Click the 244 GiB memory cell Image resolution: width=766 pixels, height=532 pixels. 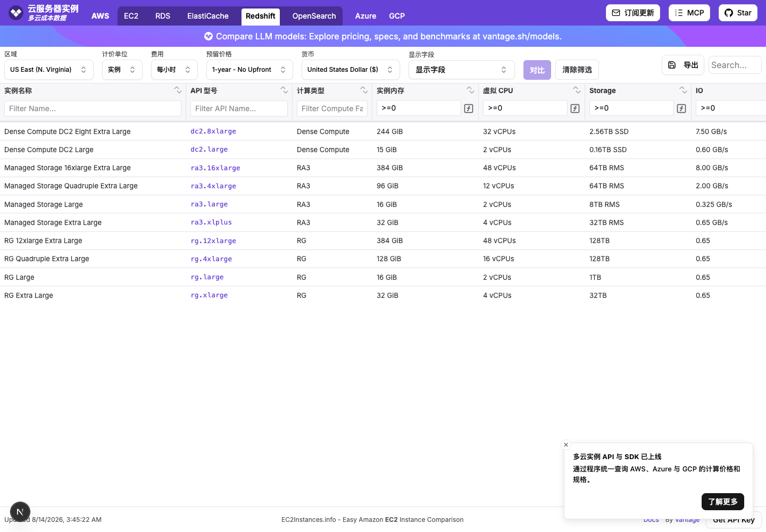click(390, 131)
